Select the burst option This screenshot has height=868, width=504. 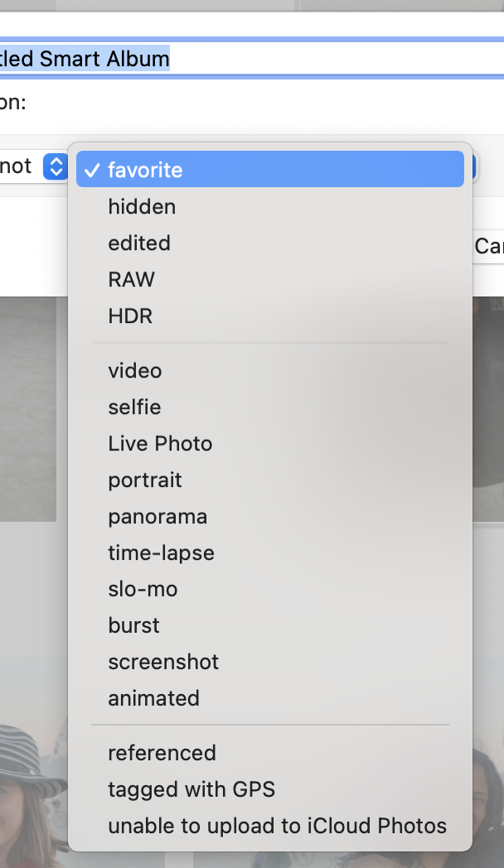(133, 625)
